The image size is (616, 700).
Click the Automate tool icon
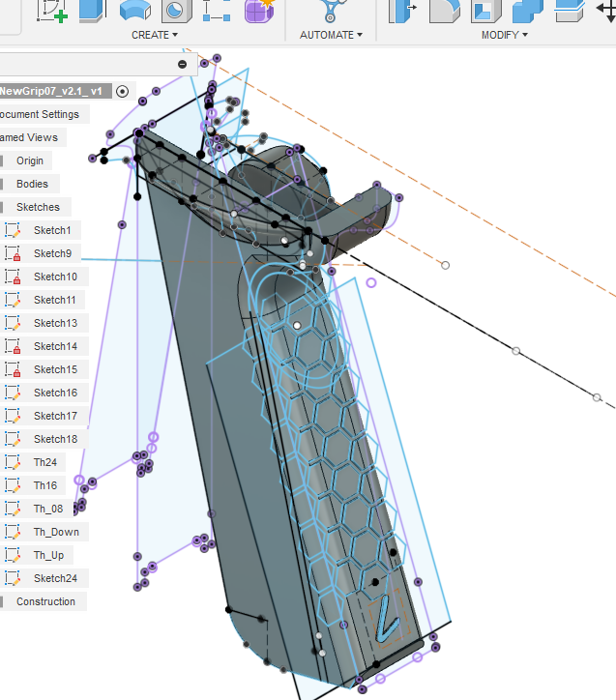coord(332,10)
